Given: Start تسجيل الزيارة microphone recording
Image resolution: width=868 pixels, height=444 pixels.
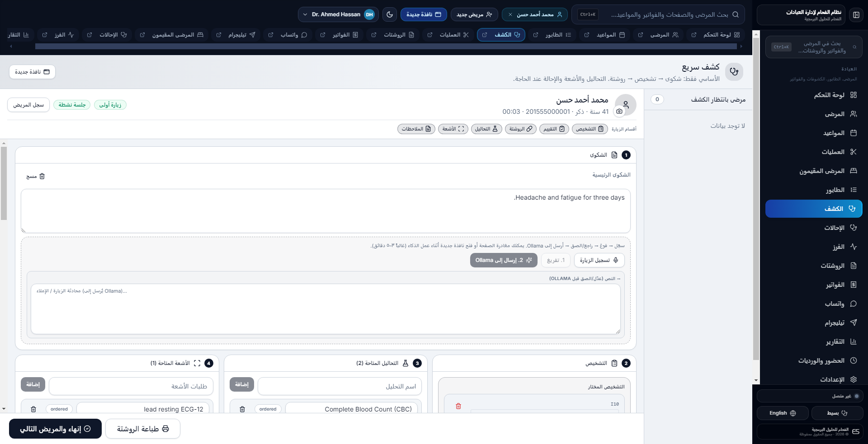Looking at the screenshot, I should click(599, 260).
